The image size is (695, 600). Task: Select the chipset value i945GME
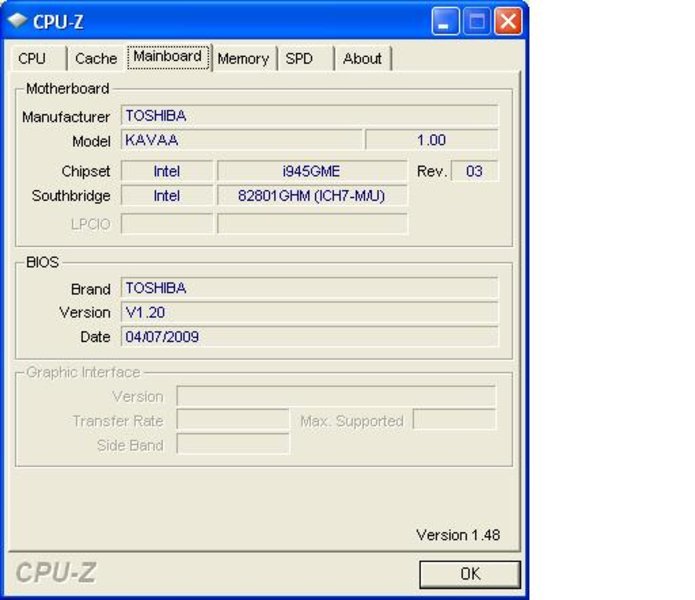pyautogui.click(x=312, y=171)
